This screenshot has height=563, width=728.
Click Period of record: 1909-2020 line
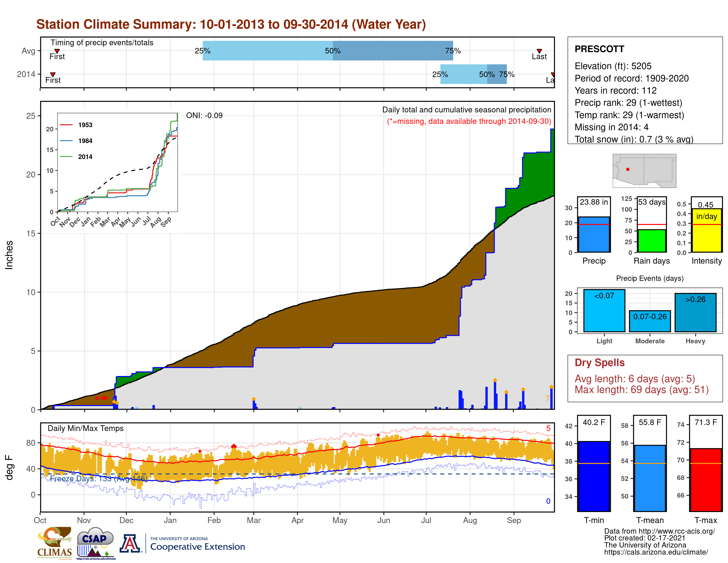coord(631,78)
